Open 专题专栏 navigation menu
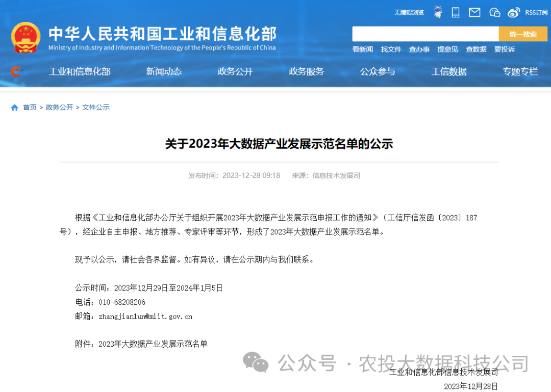The height and width of the screenshot is (392, 551). 520,72
